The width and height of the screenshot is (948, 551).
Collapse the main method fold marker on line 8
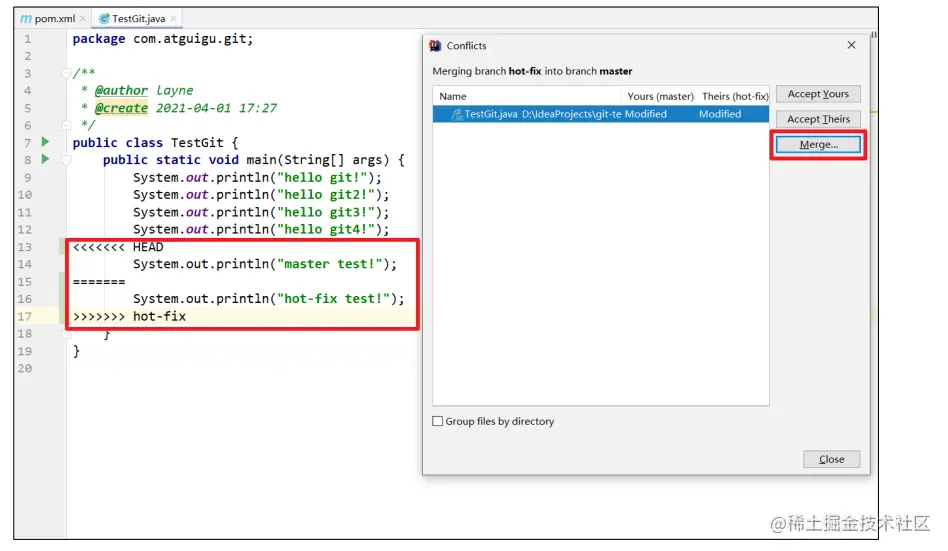coord(66,160)
